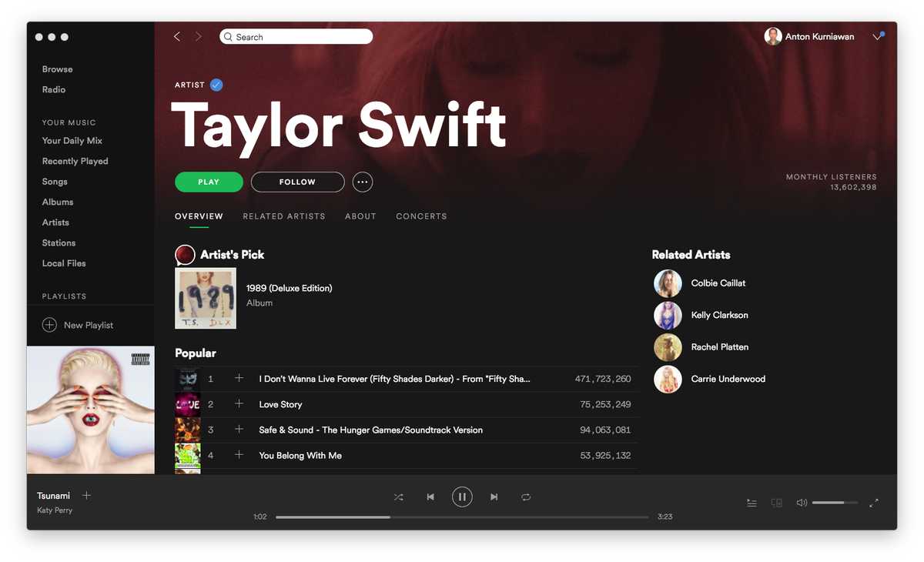Open the Concerts tab
Image resolution: width=924 pixels, height=562 pixels.
(421, 216)
